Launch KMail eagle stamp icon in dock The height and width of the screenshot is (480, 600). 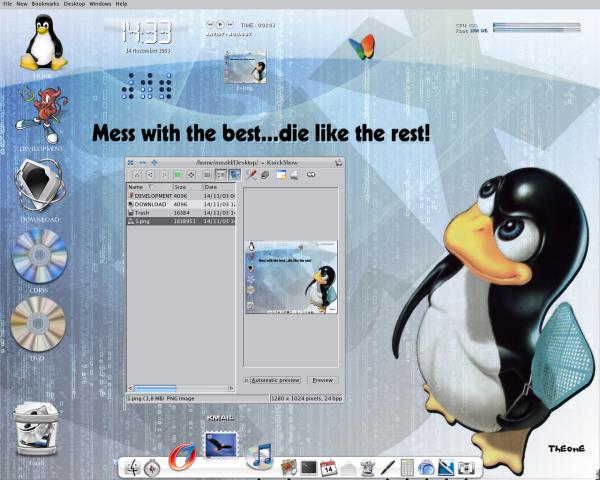coord(221,445)
